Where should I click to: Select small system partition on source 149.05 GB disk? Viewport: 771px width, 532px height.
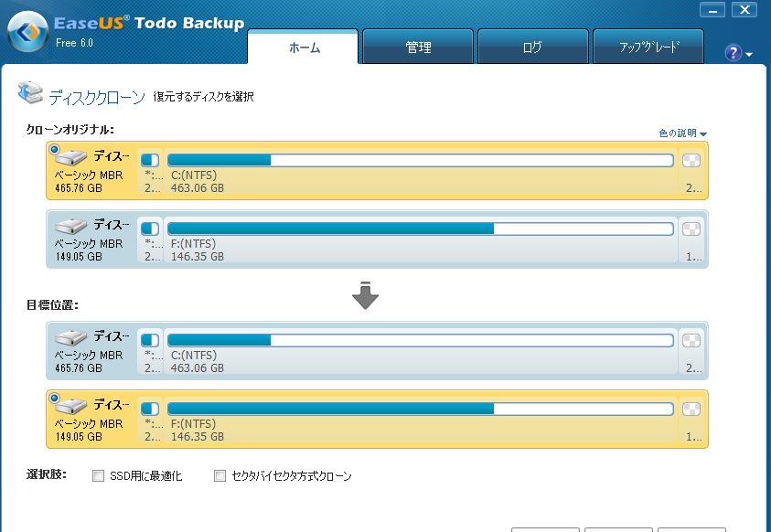coord(150,229)
